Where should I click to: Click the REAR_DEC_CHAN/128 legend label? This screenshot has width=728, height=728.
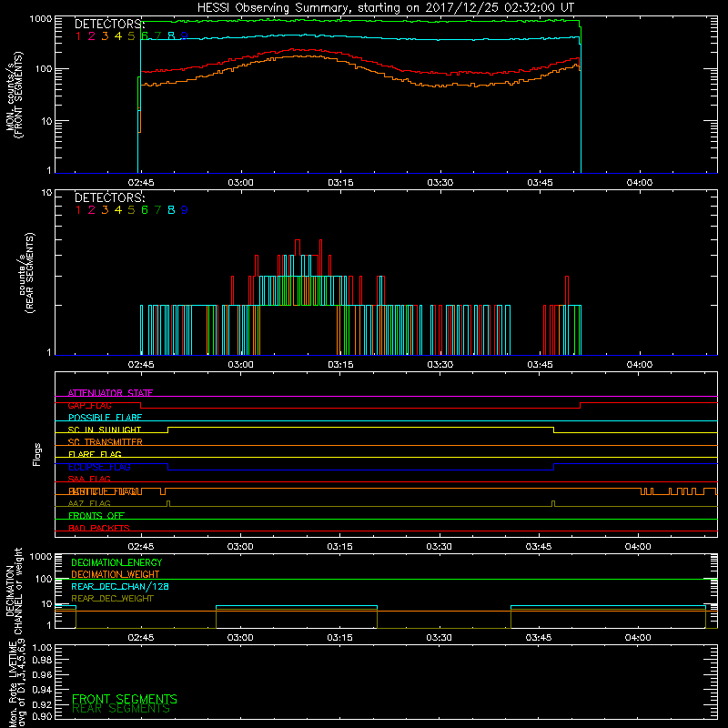point(120,586)
